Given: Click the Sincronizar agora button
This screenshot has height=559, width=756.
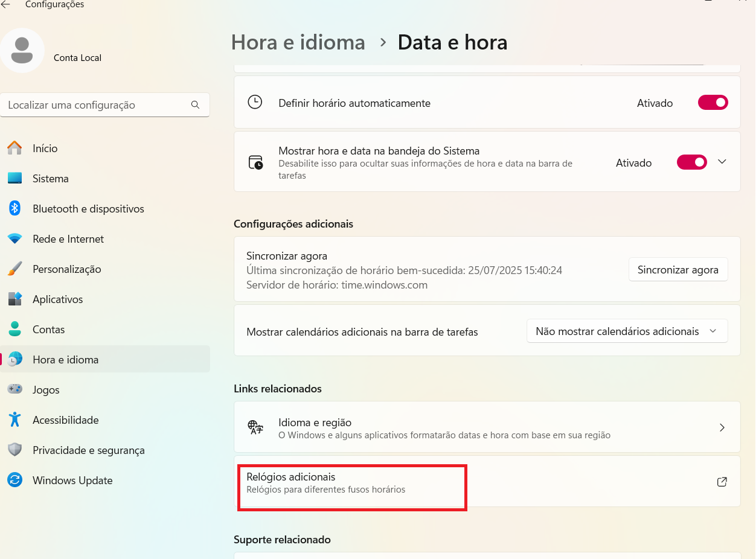Looking at the screenshot, I should click(678, 269).
